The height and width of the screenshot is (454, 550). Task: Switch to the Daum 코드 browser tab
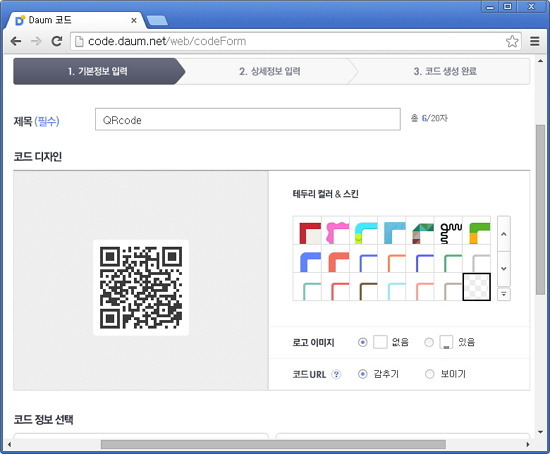[75, 20]
